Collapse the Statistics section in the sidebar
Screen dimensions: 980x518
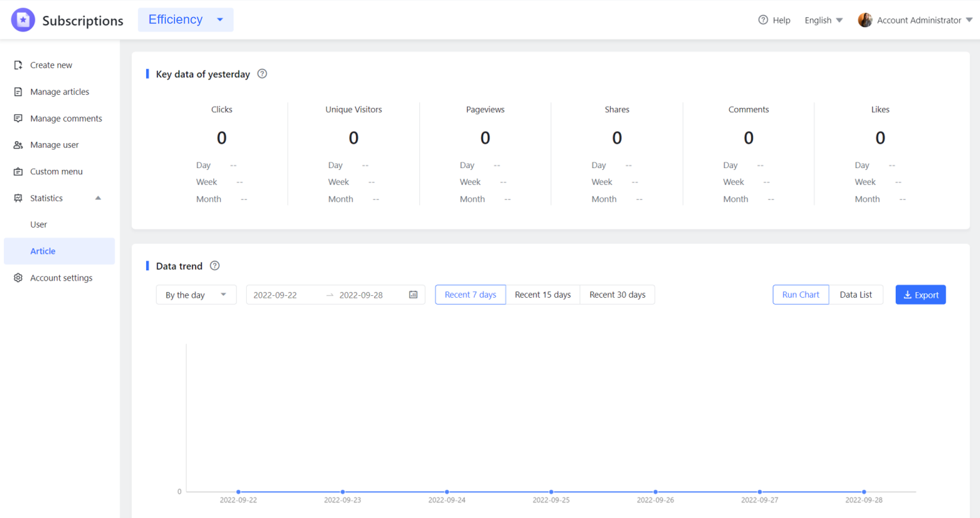98,198
